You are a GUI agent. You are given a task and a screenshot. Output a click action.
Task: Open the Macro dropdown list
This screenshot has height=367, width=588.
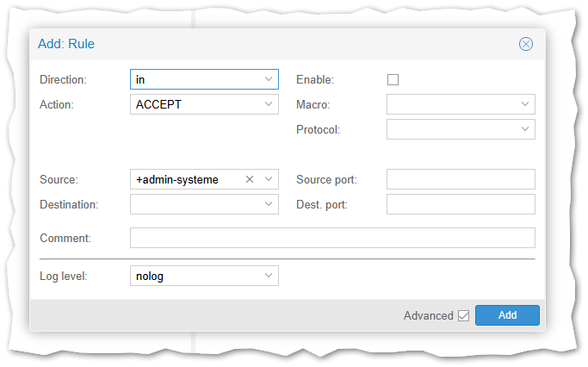pos(525,104)
